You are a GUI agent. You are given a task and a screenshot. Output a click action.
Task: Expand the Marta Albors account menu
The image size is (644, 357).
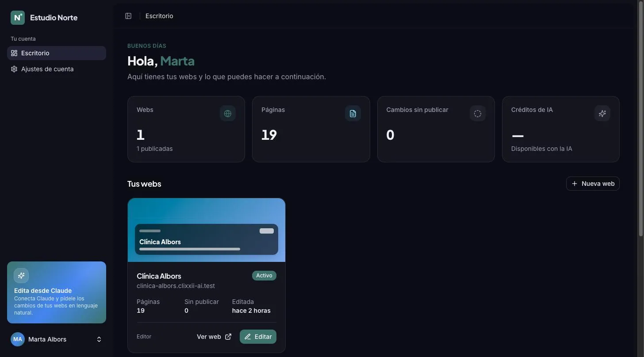pos(57,339)
